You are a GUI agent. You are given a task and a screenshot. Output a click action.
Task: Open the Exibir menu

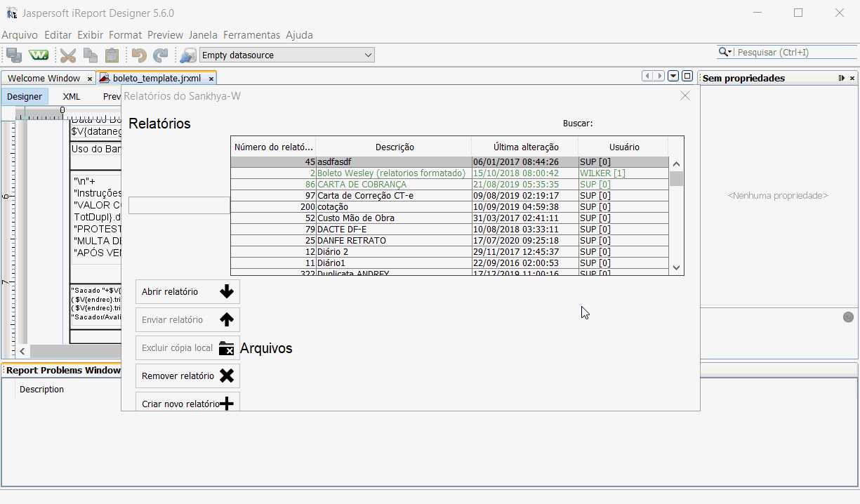pyautogui.click(x=91, y=34)
